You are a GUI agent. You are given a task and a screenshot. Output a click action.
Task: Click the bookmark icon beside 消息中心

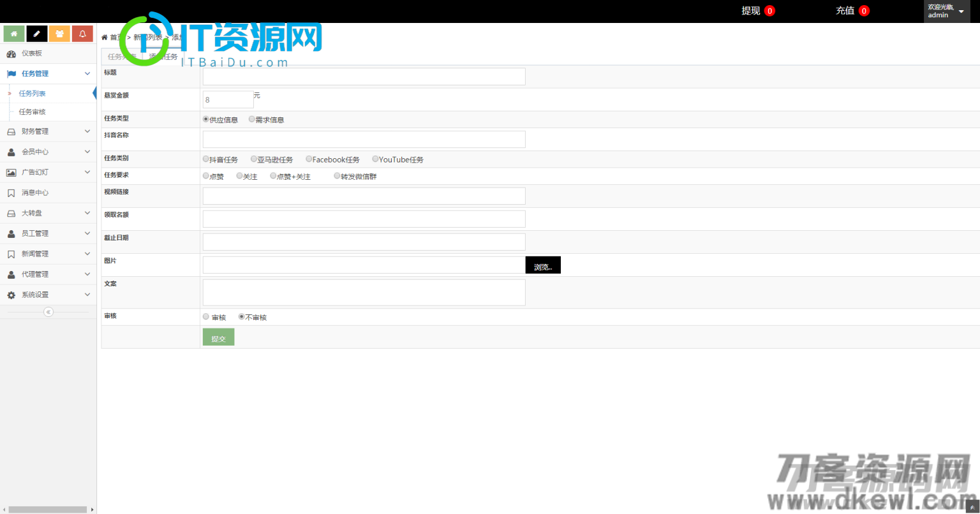point(11,193)
